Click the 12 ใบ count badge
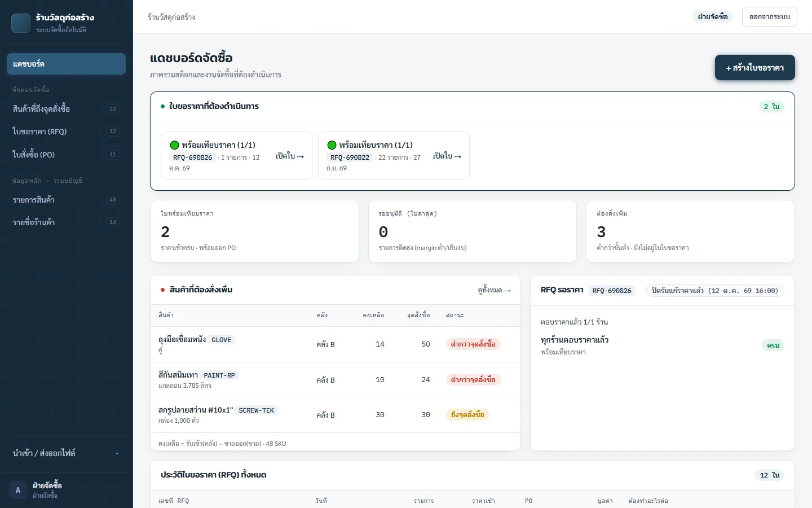The width and height of the screenshot is (812, 508). pos(770,475)
